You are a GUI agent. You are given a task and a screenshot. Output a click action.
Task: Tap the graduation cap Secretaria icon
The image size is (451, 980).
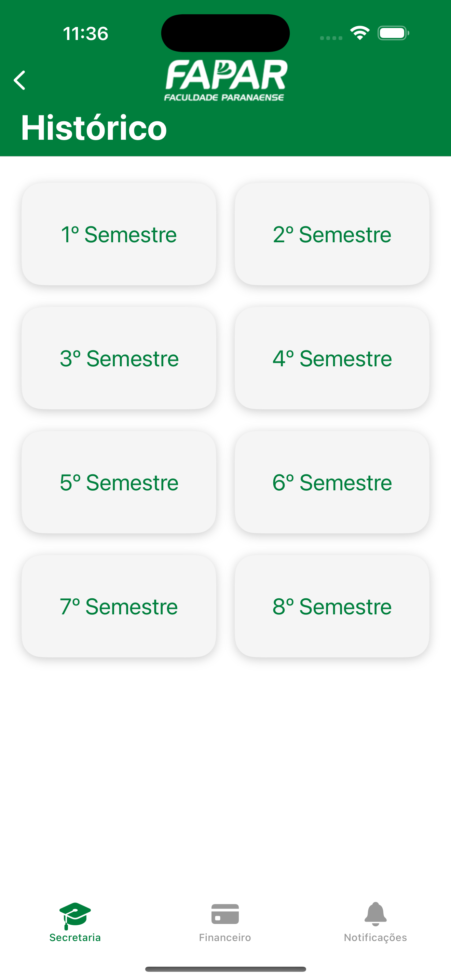[x=75, y=915]
